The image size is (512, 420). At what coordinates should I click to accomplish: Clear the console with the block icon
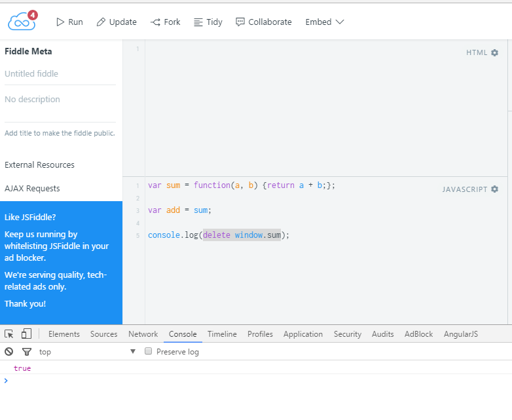point(9,352)
